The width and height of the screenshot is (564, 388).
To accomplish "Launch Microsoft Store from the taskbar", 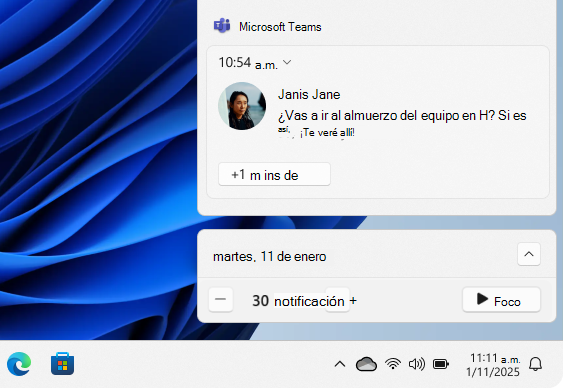I will (x=62, y=364).
